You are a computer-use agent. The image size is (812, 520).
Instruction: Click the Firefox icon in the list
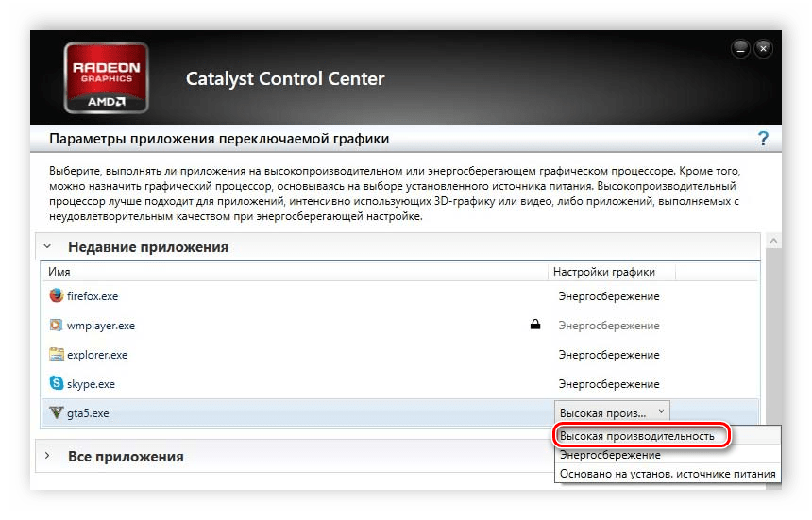tap(57, 296)
